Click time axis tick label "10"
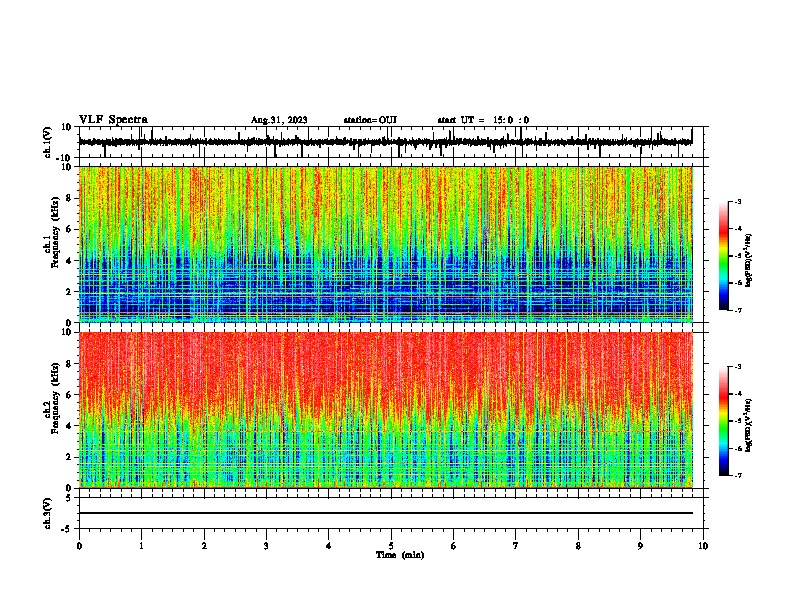The width and height of the screenshot is (792, 612). coord(703,546)
